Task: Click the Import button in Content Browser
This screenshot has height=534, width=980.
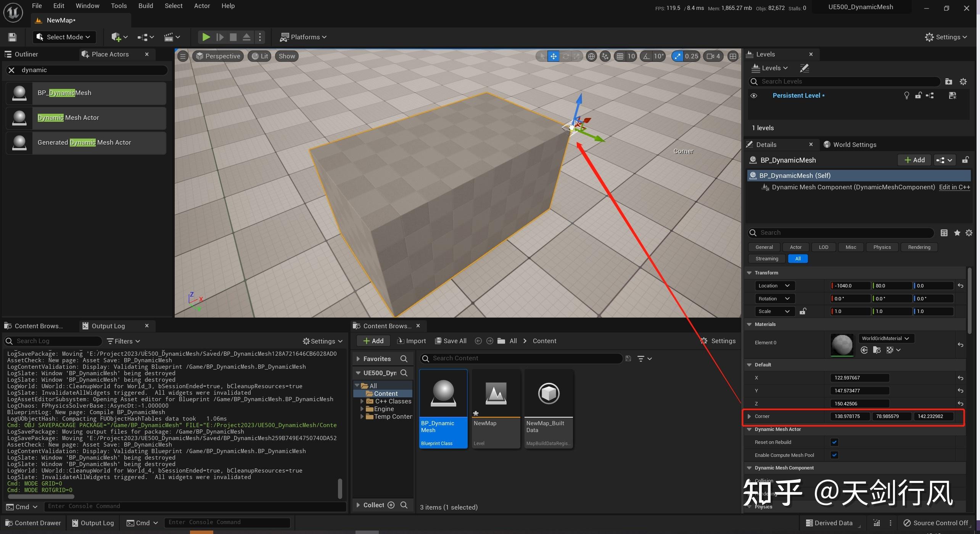Action: click(411, 341)
